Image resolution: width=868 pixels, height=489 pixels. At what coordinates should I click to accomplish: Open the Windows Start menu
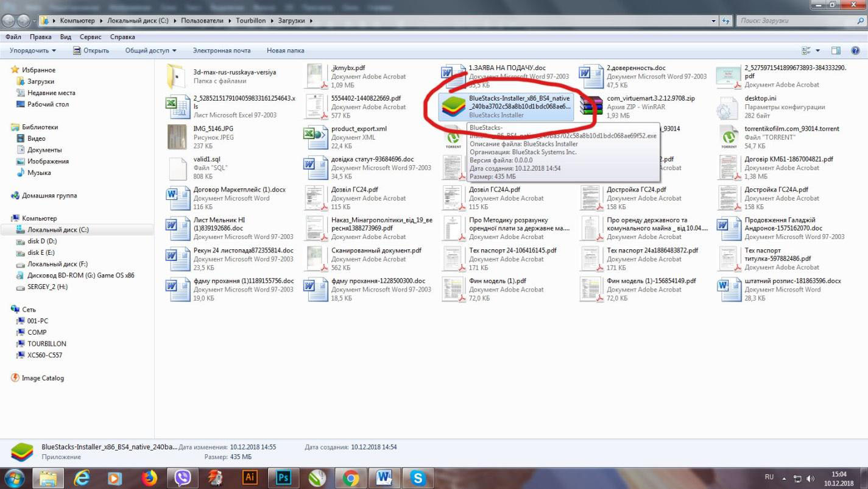[15, 477]
